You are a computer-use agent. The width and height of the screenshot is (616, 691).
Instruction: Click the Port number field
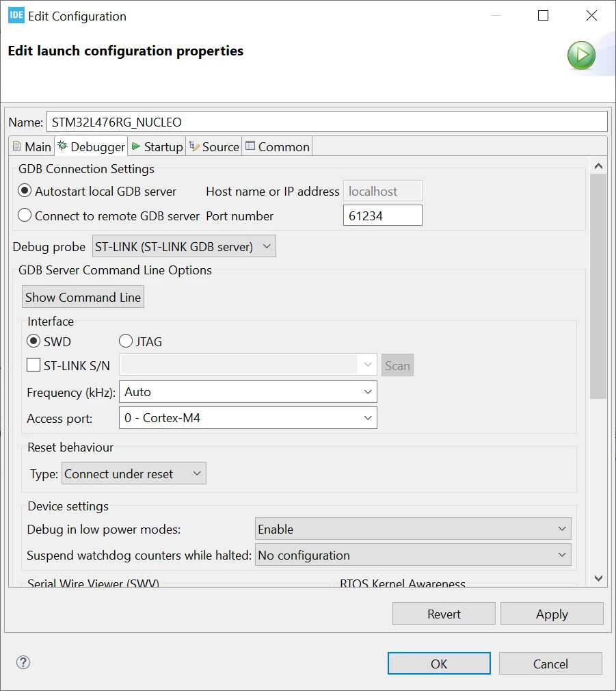coord(383,216)
